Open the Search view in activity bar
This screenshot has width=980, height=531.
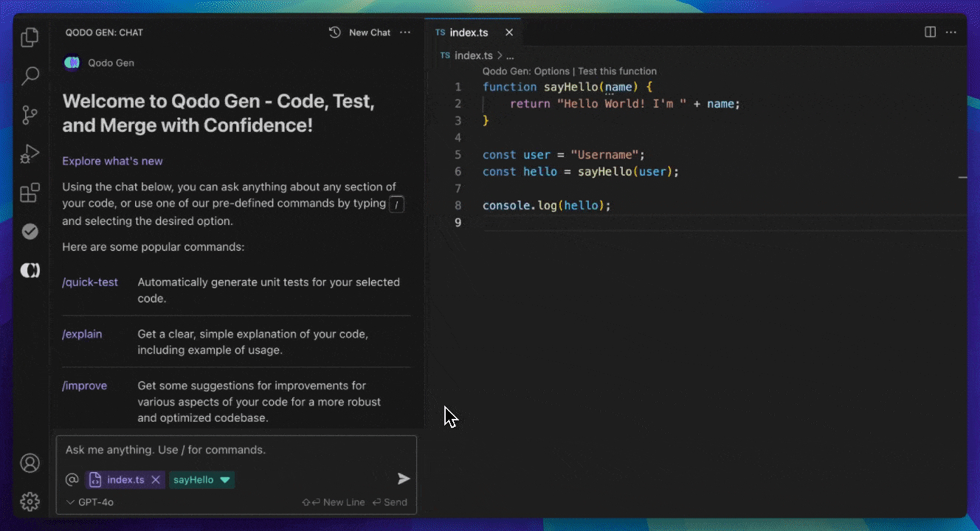pos(30,76)
